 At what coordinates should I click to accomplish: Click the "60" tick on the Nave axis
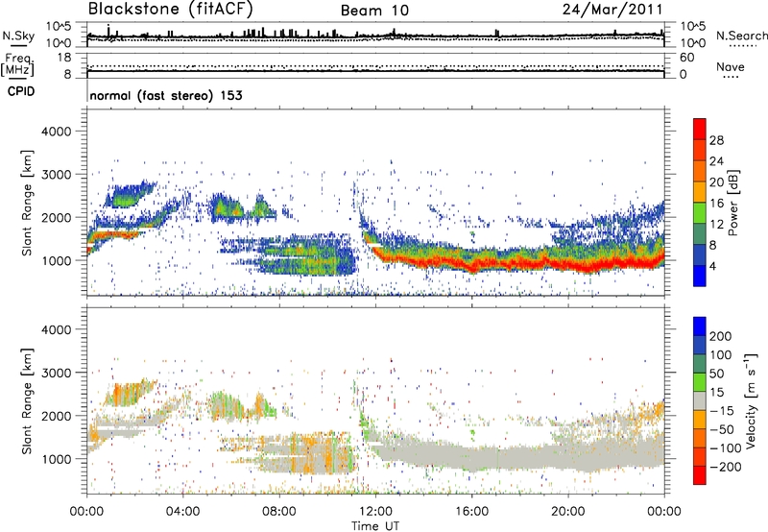[x=686, y=58]
